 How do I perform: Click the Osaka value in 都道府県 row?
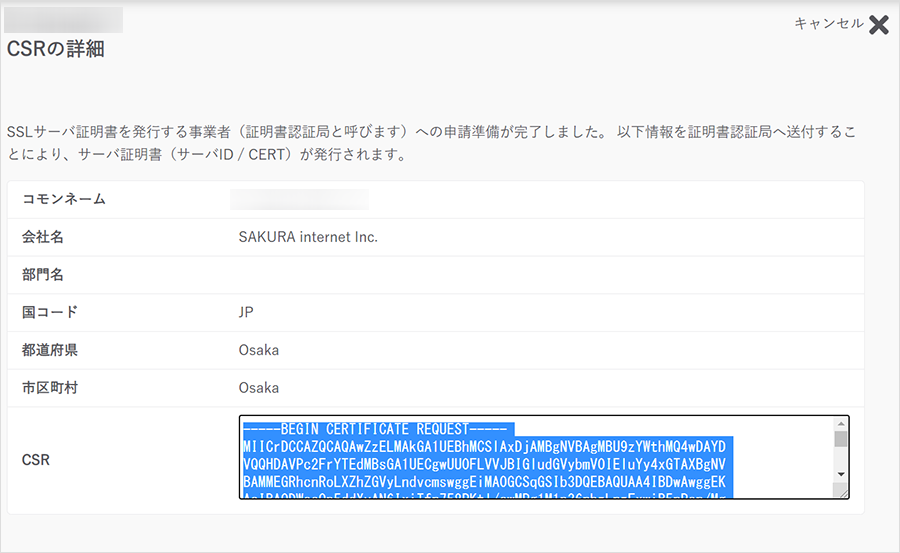[258, 350]
